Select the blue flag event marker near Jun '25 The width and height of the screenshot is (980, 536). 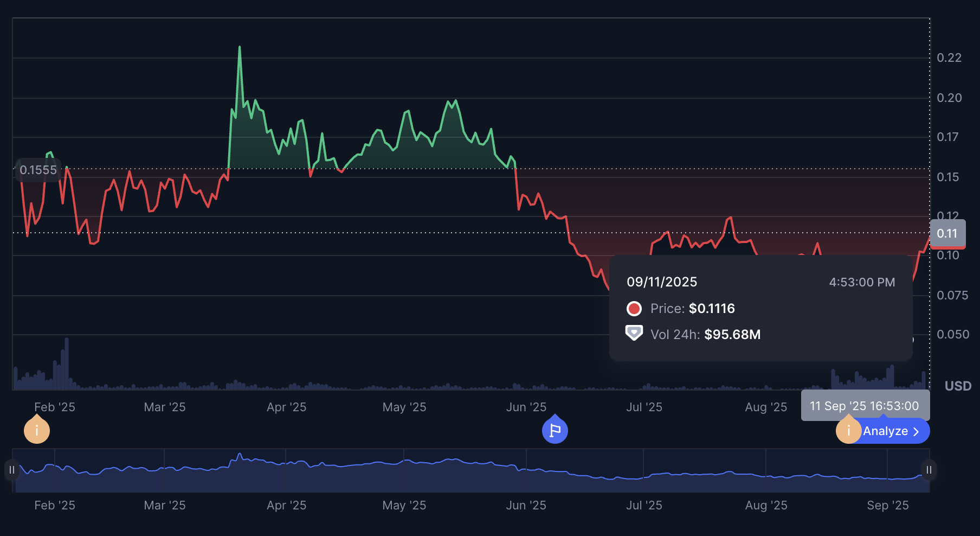[x=555, y=430]
